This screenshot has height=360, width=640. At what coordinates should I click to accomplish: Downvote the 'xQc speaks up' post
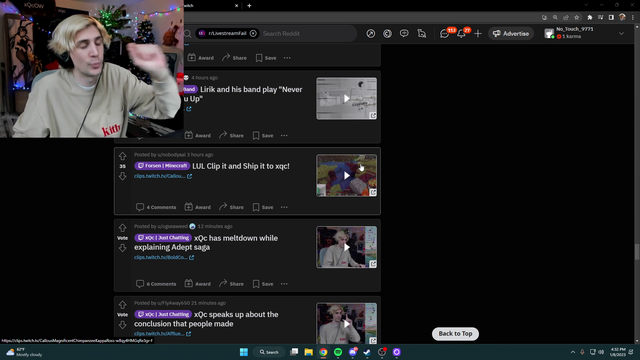[x=122, y=325]
